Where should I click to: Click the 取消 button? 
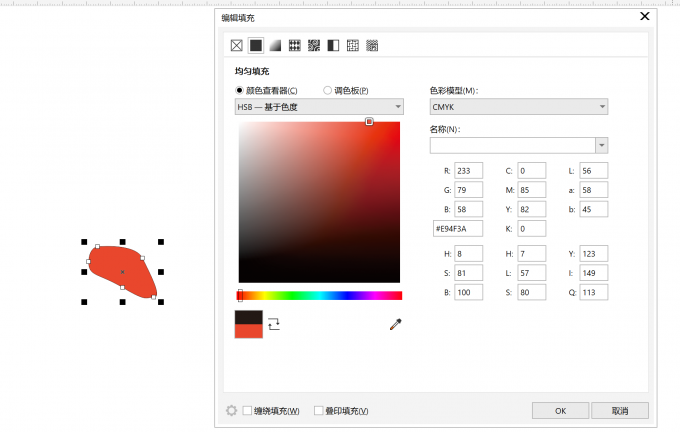pyautogui.click(x=620, y=410)
